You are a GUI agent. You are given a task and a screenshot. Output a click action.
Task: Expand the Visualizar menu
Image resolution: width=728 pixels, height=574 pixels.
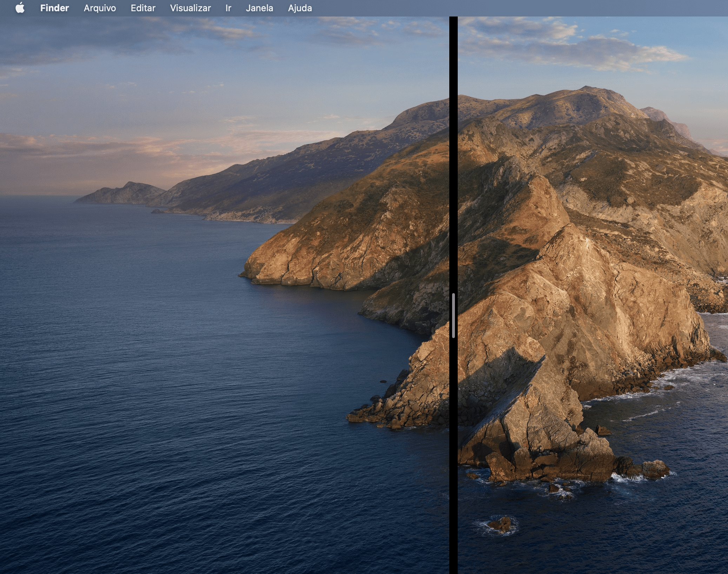pyautogui.click(x=190, y=8)
